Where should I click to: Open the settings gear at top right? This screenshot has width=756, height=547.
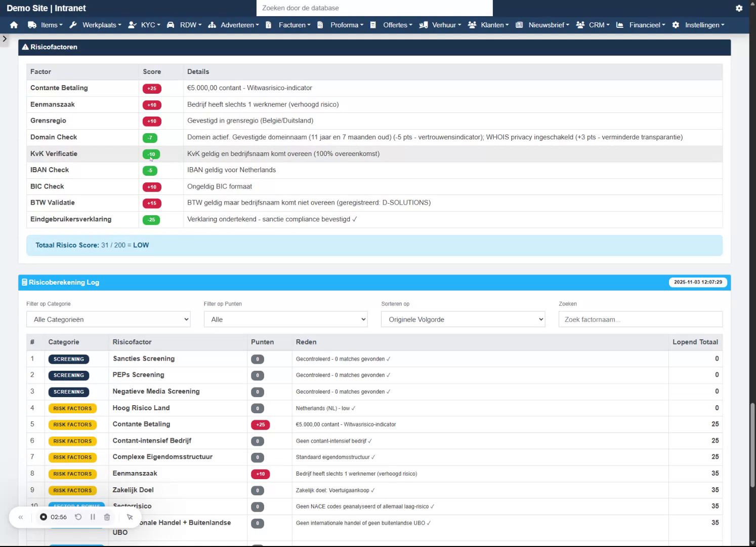739,8
